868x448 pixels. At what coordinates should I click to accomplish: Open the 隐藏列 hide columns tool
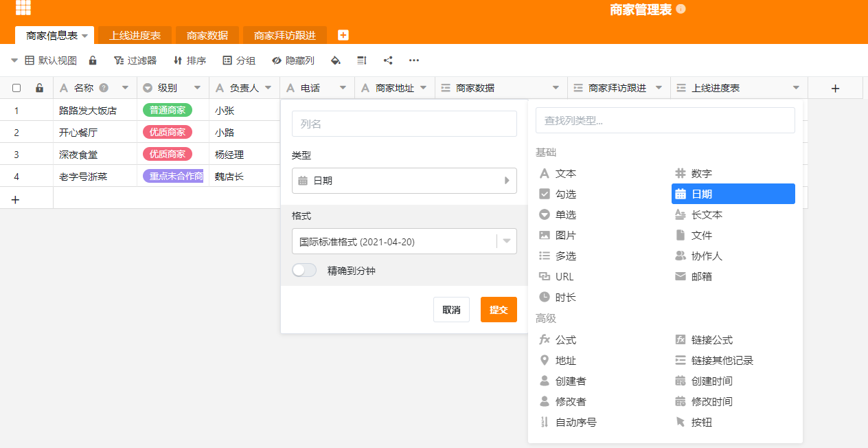point(293,60)
